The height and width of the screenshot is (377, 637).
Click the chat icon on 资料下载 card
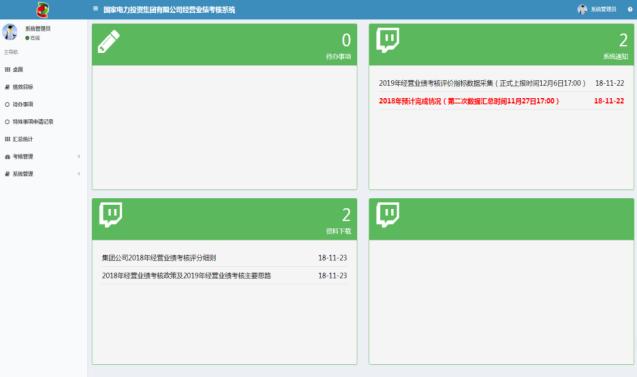click(110, 215)
